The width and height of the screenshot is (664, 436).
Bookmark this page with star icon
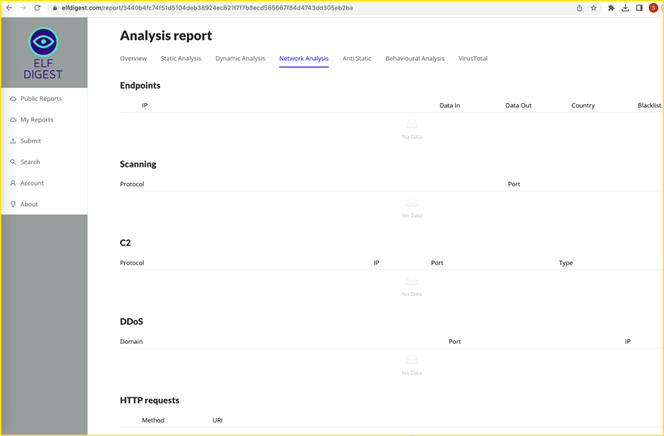click(594, 8)
